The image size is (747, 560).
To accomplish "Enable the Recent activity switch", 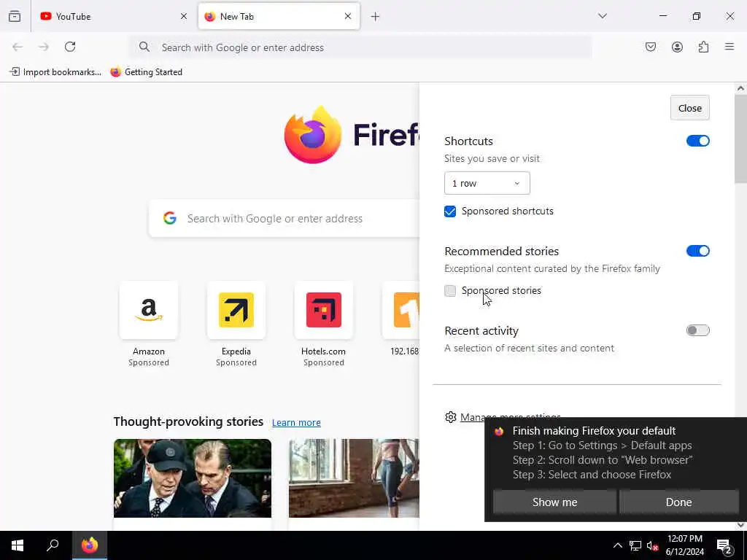I will [x=697, y=330].
